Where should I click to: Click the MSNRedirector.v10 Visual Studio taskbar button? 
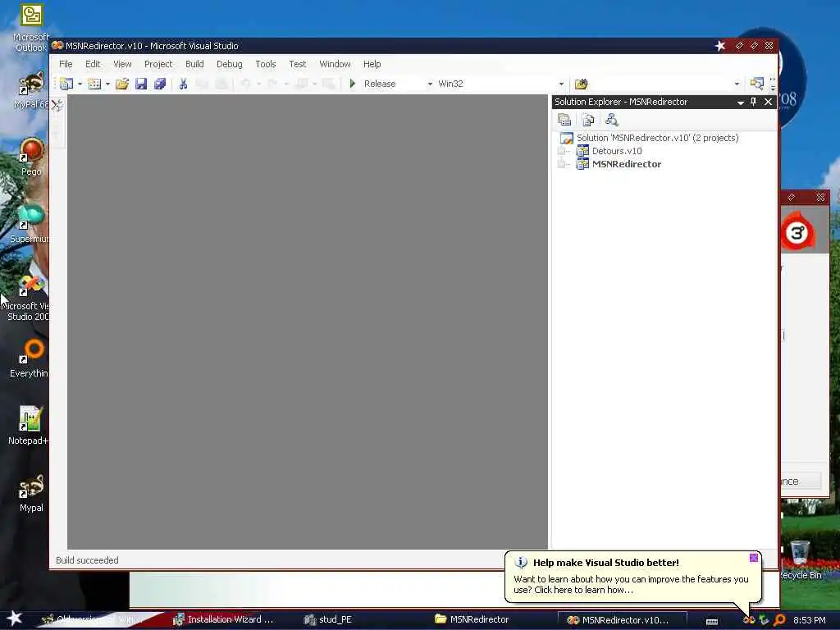(622, 620)
